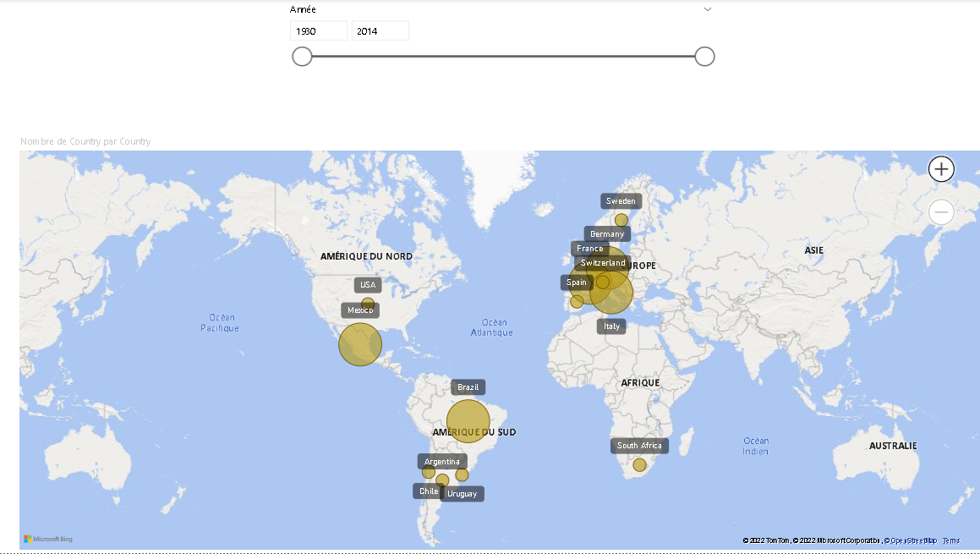Click the Chile data label
Viewport: 980px width, 554px height.
tap(428, 491)
